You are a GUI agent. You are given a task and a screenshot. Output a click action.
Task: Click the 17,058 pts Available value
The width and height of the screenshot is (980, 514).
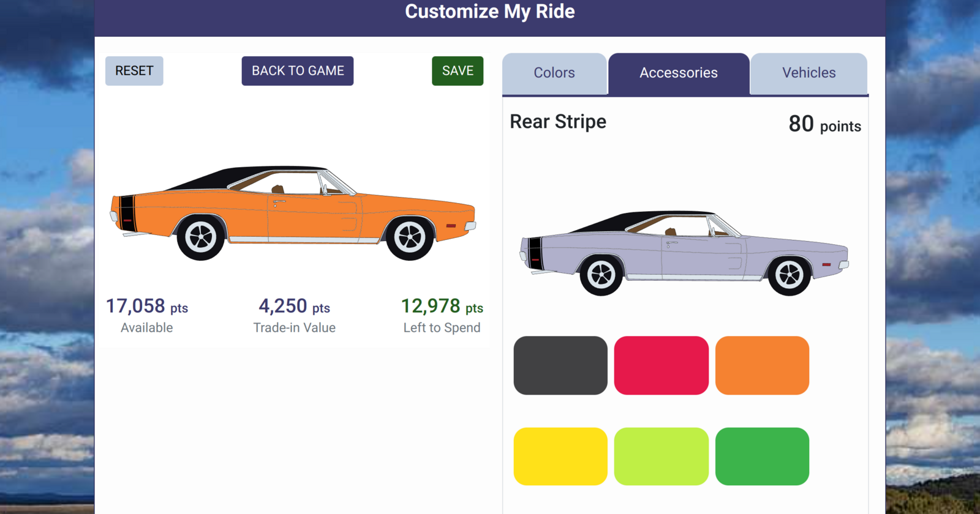coord(147,307)
